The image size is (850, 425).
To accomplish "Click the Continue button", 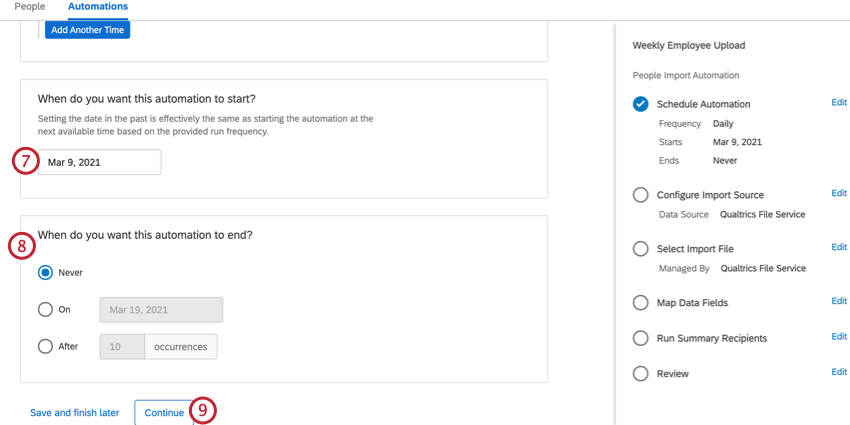I will (x=164, y=413).
